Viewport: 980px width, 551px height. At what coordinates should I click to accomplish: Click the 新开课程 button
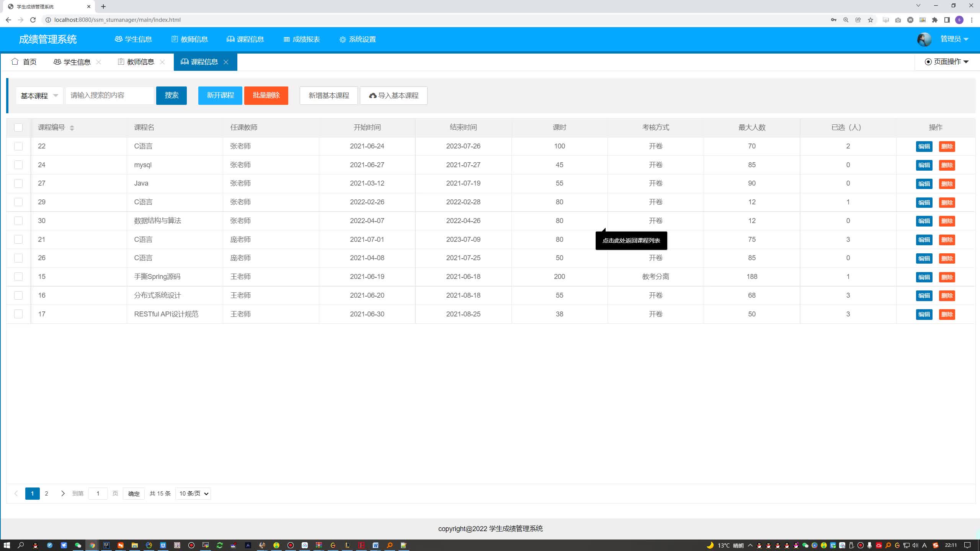pyautogui.click(x=220, y=96)
